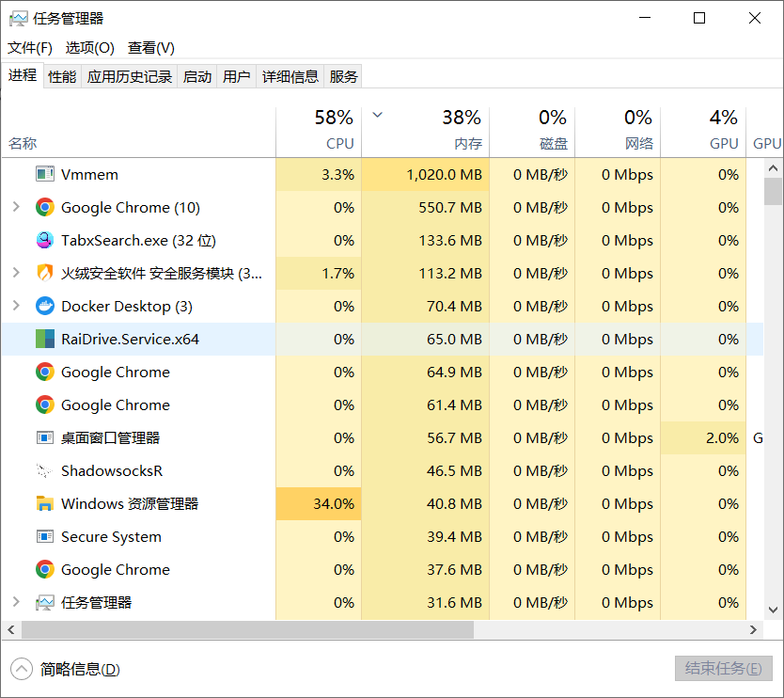The height and width of the screenshot is (698, 784).
Task: Sort by the 4% GPU column header
Action: (x=703, y=131)
